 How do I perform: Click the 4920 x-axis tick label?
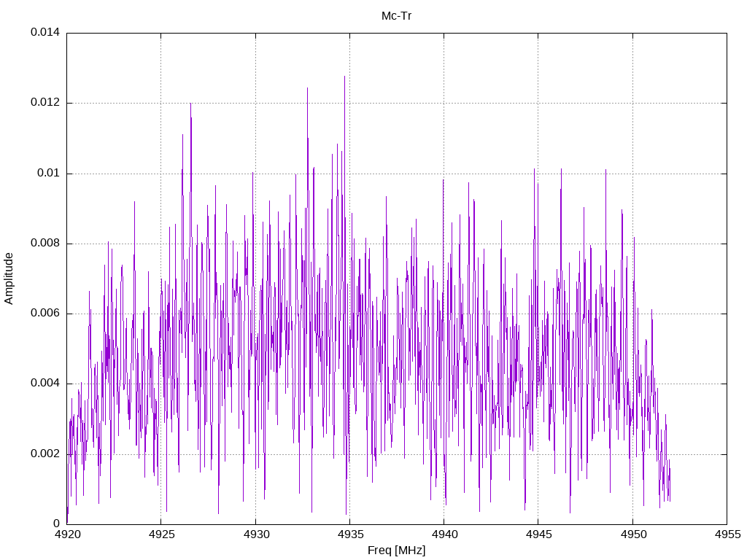(66, 534)
